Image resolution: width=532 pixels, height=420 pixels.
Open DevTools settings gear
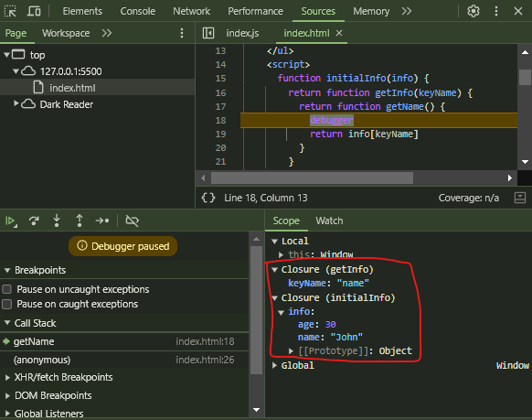click(x=473, y=11)
